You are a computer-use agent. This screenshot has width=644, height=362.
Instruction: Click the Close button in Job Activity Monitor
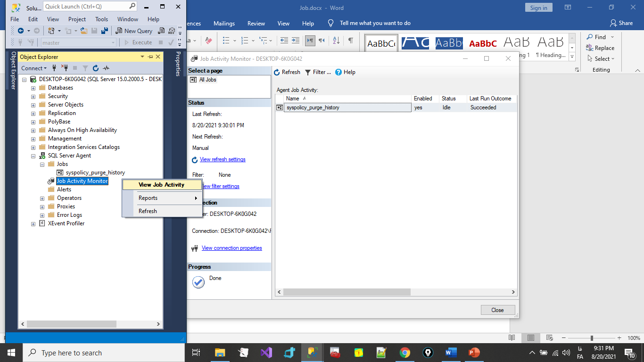click(497, 310)
